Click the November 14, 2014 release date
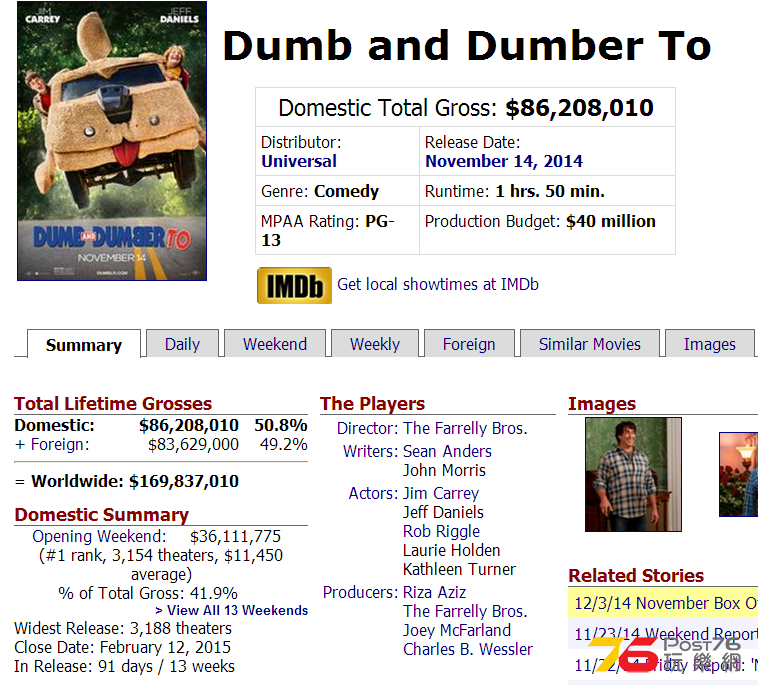Viewport: 758px width, 685px height. point(504,161)
